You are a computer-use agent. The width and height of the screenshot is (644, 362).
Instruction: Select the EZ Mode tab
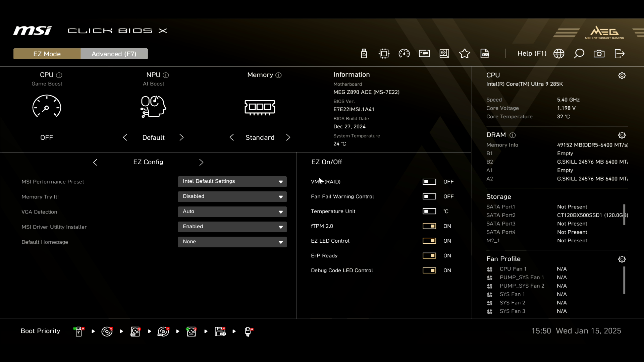tap(47, 54)
